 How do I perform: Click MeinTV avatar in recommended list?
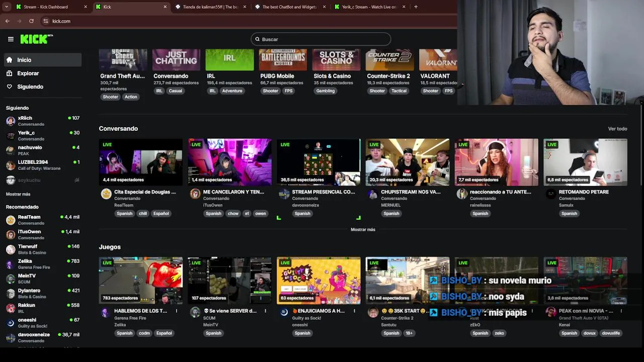[x=11, y=279]
